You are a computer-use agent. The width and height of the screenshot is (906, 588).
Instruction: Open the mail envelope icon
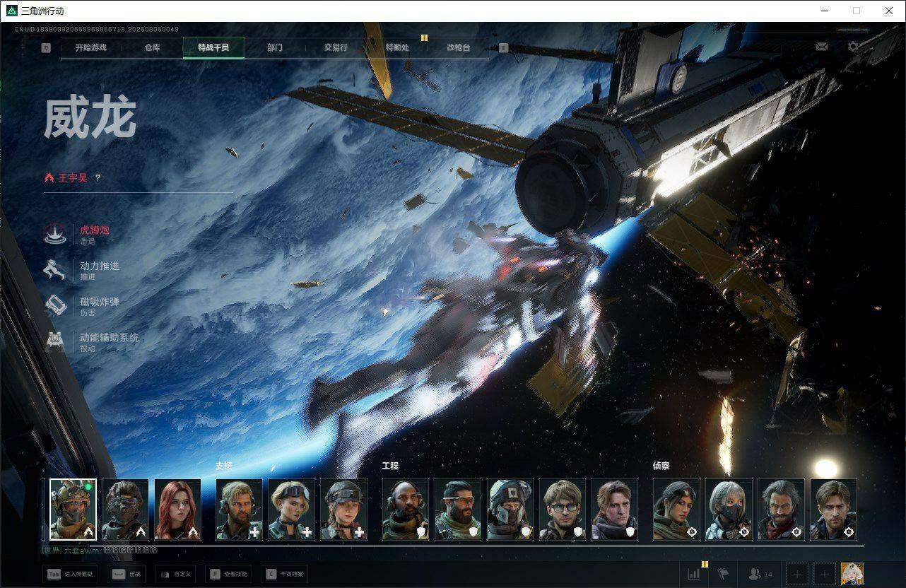(x=821, y=47)
